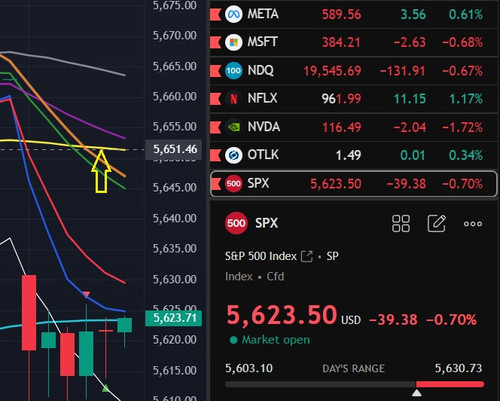Screen dimensions: 500x401
Task: Open the grid layout icon in SPX details
Action: coord(401,223)
